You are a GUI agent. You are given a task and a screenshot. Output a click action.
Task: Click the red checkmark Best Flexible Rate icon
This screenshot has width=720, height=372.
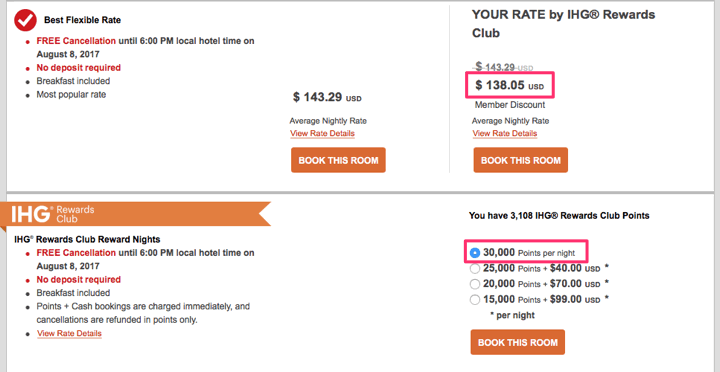[x=25, y=20]
